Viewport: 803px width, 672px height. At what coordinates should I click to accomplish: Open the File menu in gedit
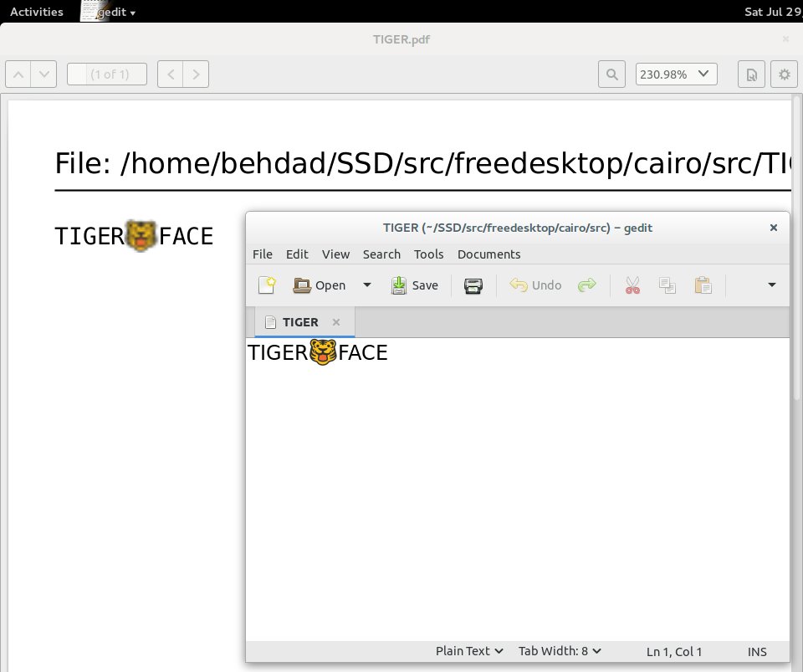point(262,254)
